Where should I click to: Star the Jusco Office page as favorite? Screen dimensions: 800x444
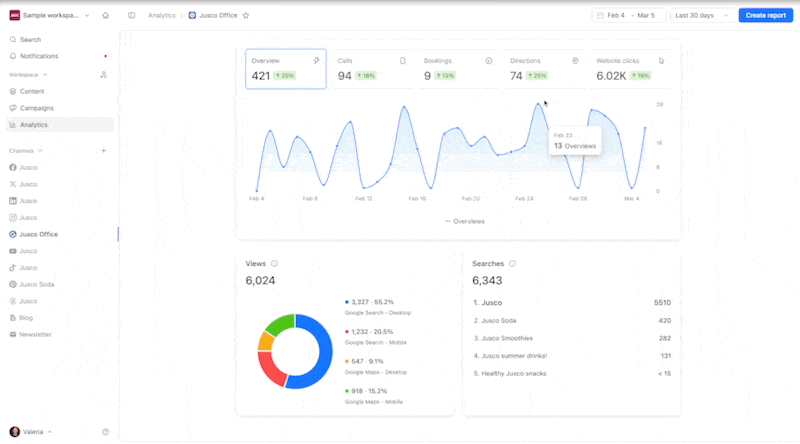[x=246, y=16]
